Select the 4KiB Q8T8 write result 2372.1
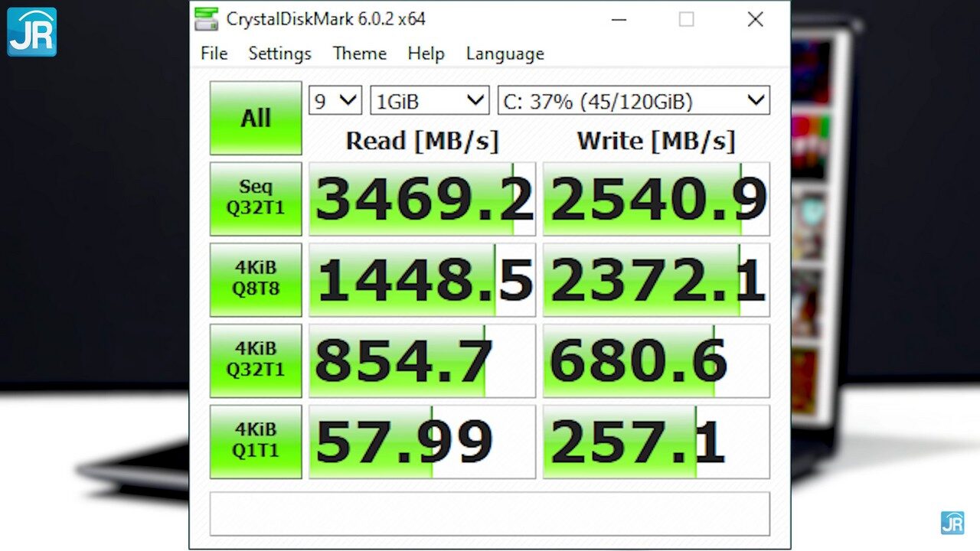The width and height of the screenshot is (980, 551). [656, 280]
